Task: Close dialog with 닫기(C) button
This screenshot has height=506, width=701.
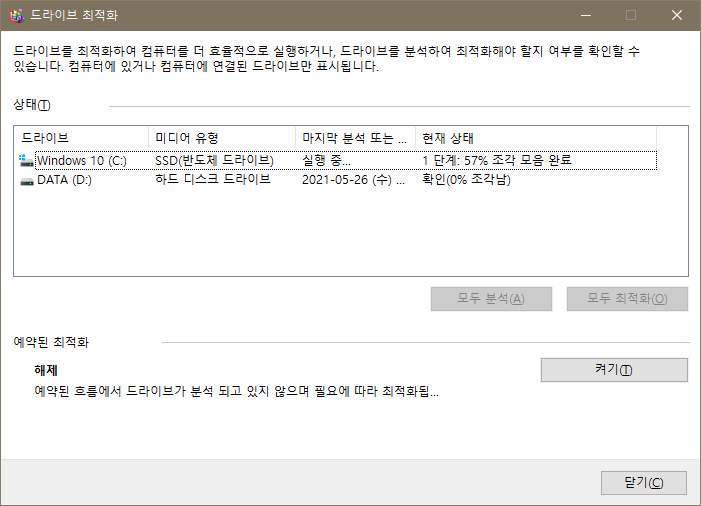Action: tap(644, 483)
